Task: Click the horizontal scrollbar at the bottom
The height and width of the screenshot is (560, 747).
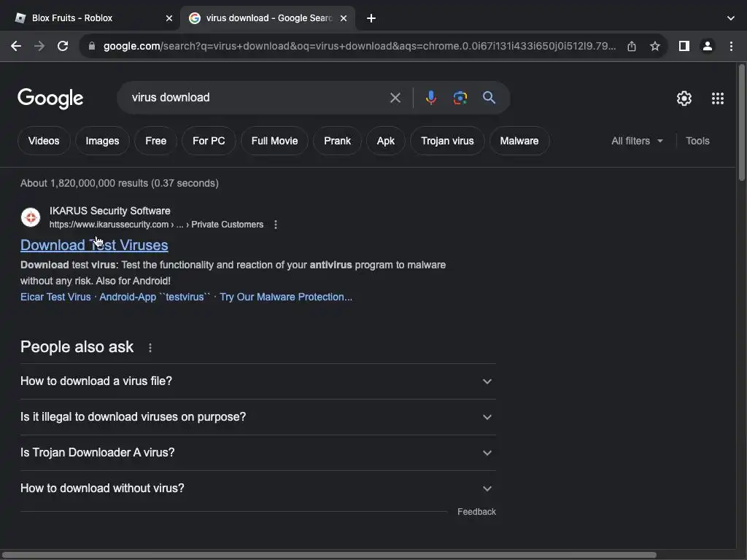Action: point(328,555)
